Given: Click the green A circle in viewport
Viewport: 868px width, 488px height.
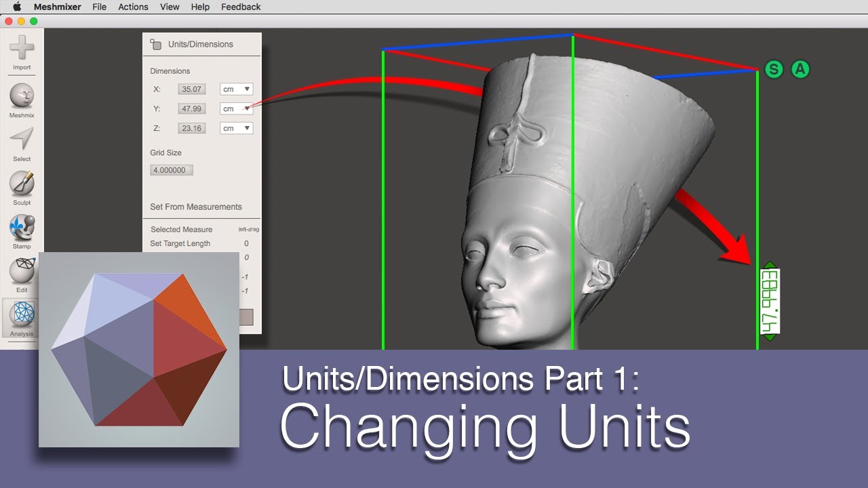Looking at the screenshot, I should tap(801, 69).
